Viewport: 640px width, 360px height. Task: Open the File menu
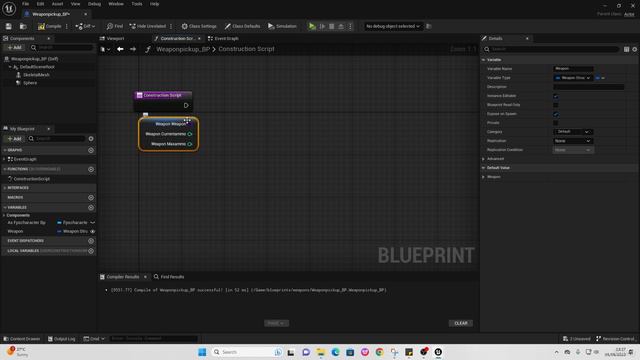point(25,4)
